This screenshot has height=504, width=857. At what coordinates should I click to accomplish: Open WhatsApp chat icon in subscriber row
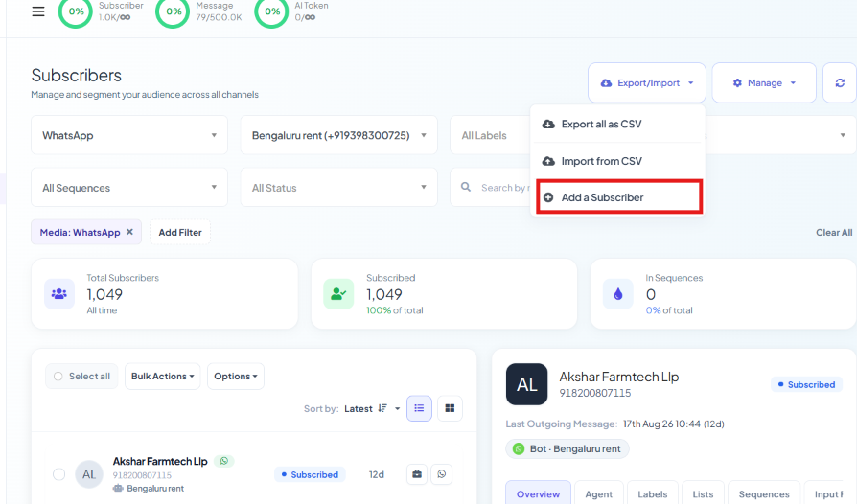pyautogui.click(x=442, y=474)
